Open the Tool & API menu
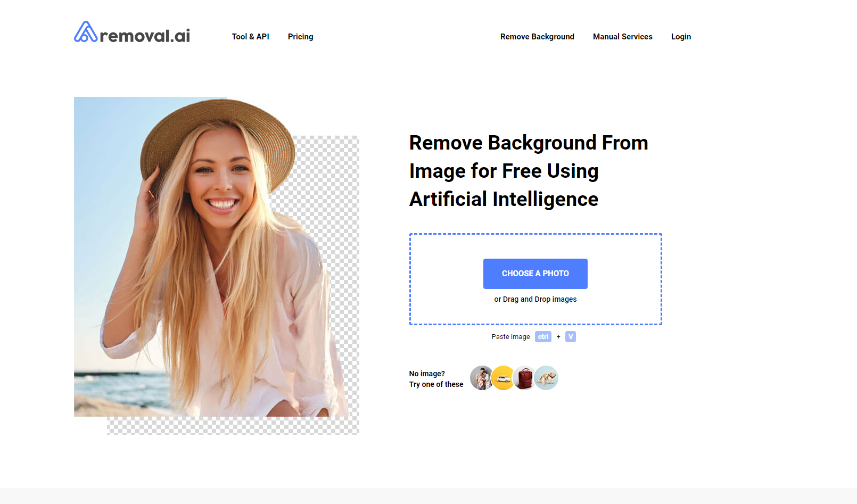Image resolution: width=857 pixels, height=504 pixels. (250, 37)
